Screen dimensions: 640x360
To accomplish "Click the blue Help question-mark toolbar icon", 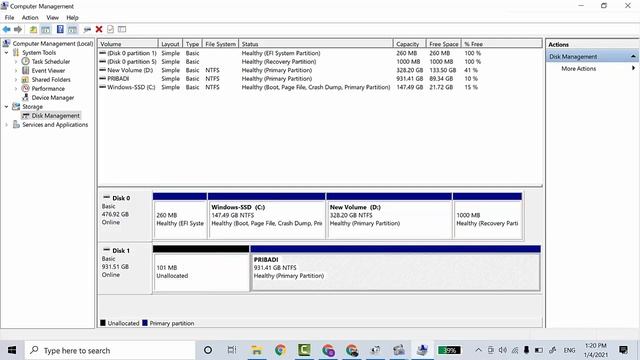I will pos(60,29).
